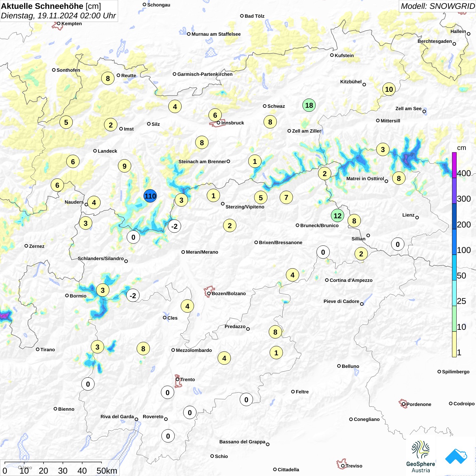This screenshot has height=476, width=476.
Task: Click the blue mountain logo at bottom right
Action: (456, 456)
